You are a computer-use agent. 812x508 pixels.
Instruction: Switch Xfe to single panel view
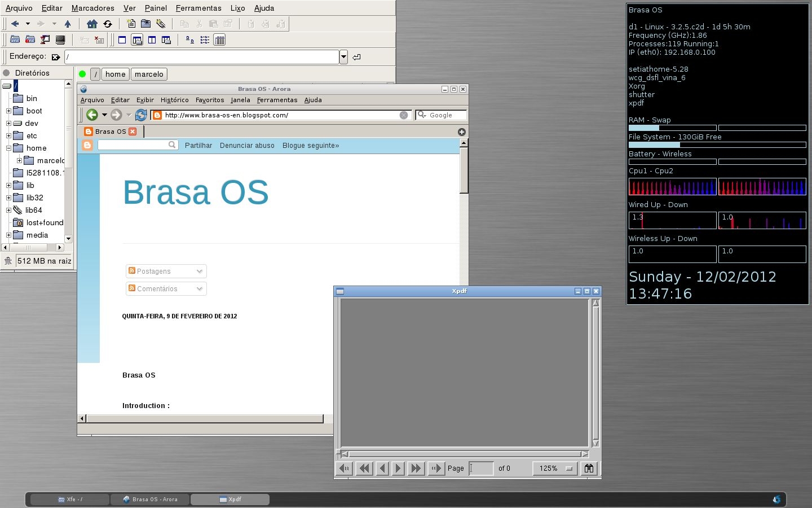122,40
